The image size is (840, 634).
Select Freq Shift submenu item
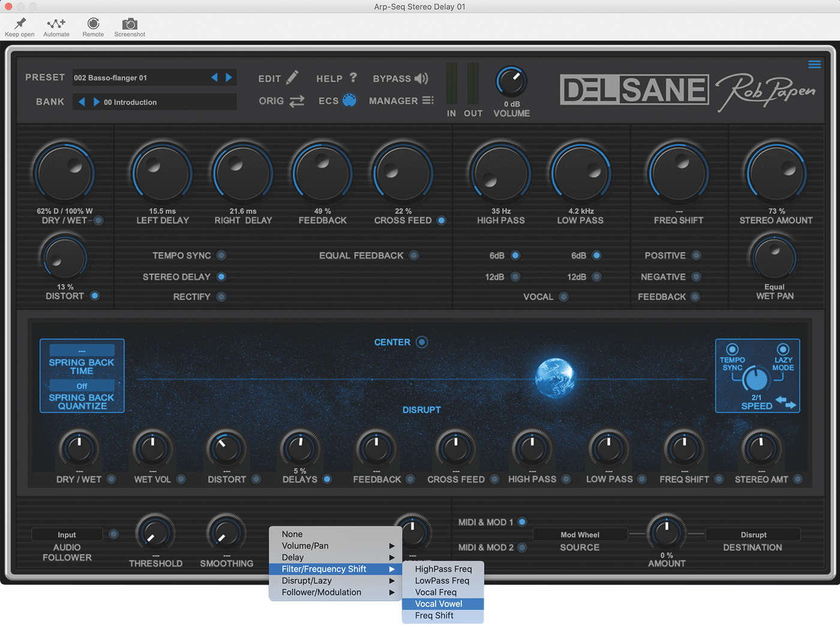click(443, 615)
